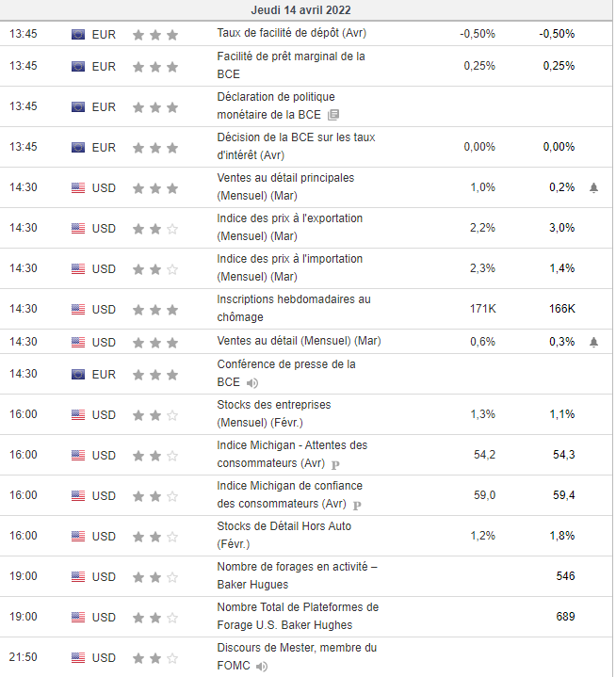Open Facilité de prêt marginal de la BCE
This screenshot has height=677, width=616.
point(291,65)
